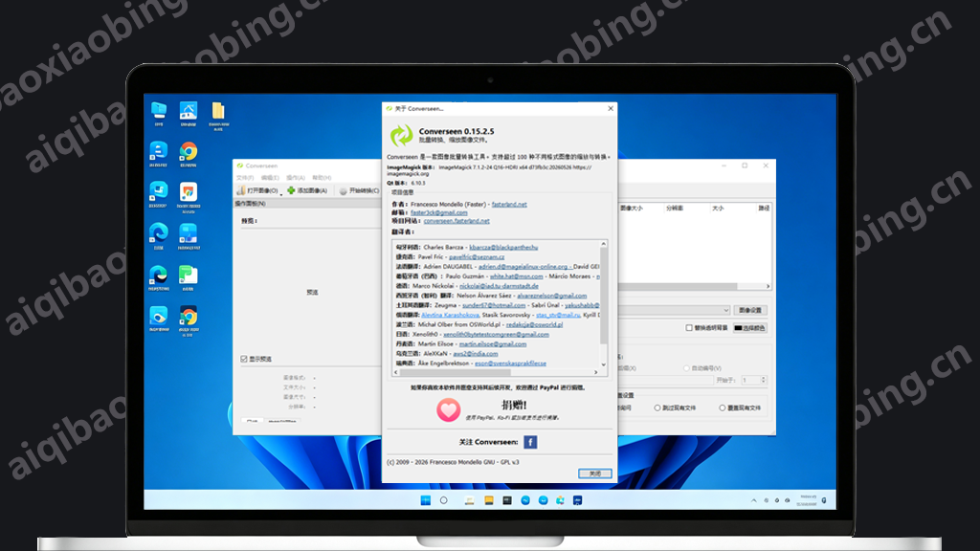This screenshot has height=551, width=980.
Task: Click 大小 column header in file list
Action: (718, 208)
